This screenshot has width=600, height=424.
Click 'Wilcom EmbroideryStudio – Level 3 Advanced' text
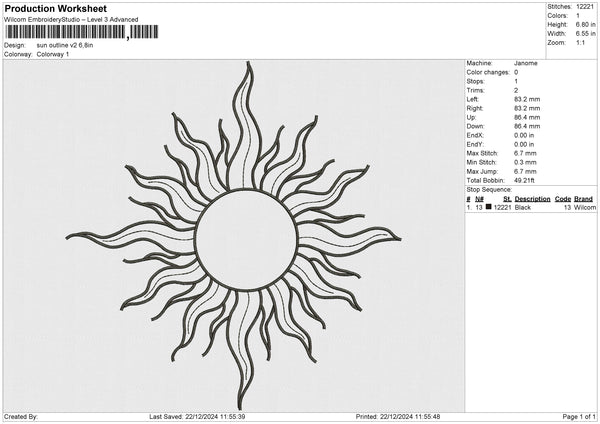(x=71, y=20)
